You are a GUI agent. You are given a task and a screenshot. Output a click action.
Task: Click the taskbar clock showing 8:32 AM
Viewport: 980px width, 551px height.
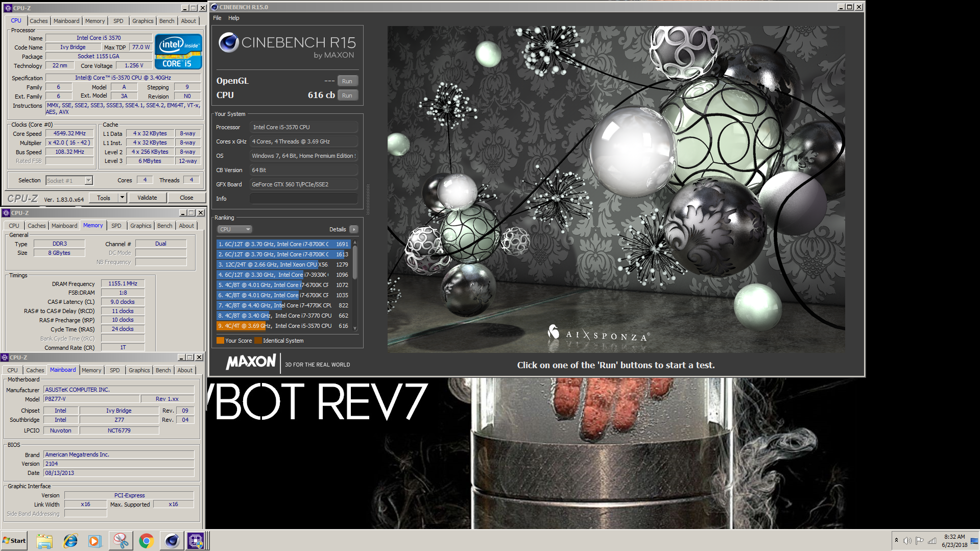(x=954, y=541)
